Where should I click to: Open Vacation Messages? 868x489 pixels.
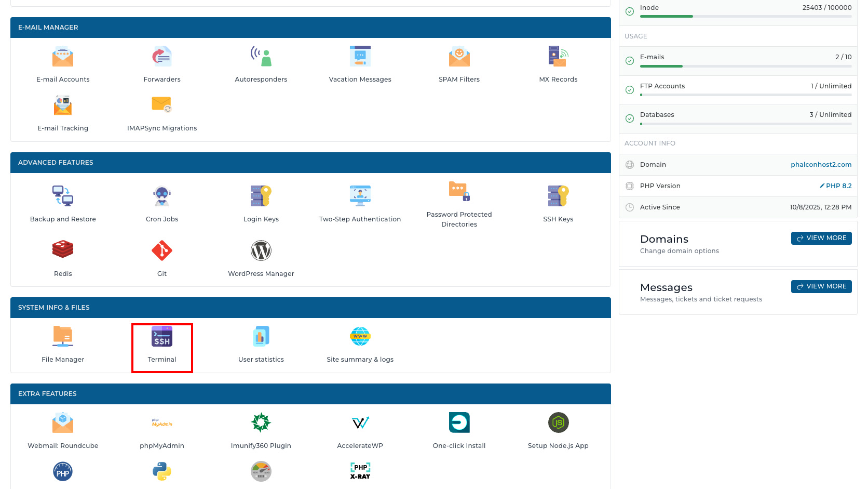tap(360, 65)
